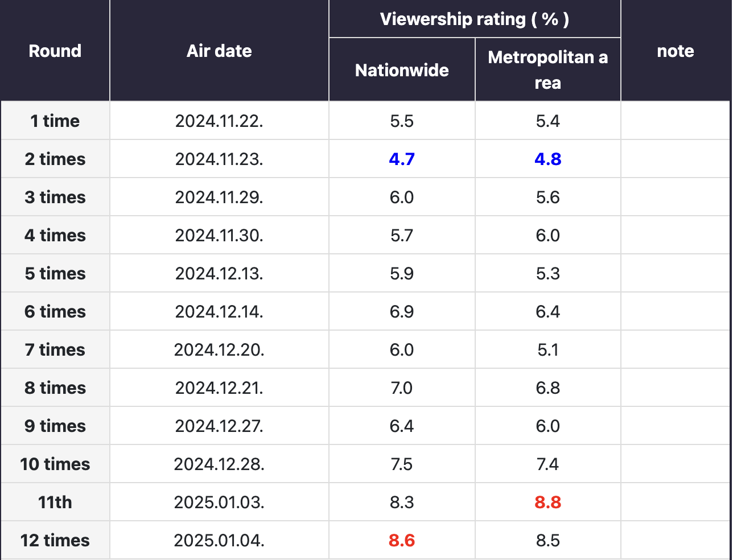This screenshot has height=560, width=733.
Task: Click the 8.3 nationwide rating cell
Action: coord(402,503)
